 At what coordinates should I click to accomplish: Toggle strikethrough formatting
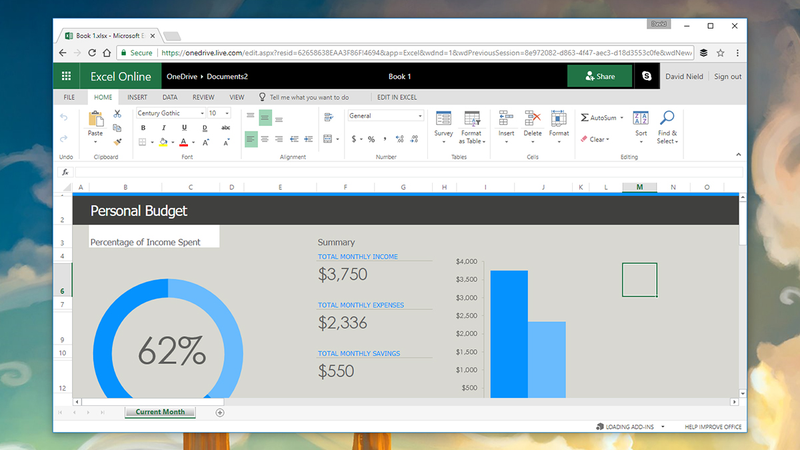[226, 128]
